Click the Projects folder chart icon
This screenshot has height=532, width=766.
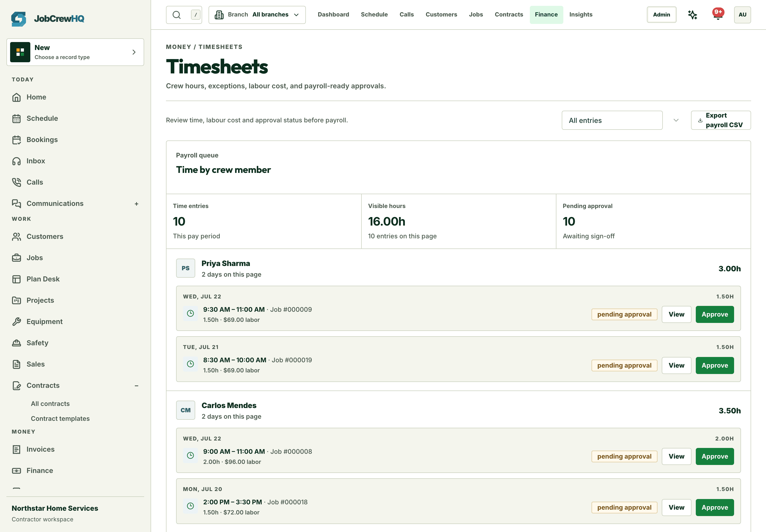pyautogui.click(x=16, y=301)
